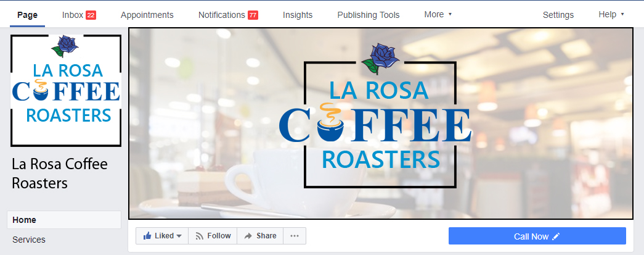This screenshot has height=255, width=644.
Task: Go to the Appointments tab
Action: coord(147,15)
